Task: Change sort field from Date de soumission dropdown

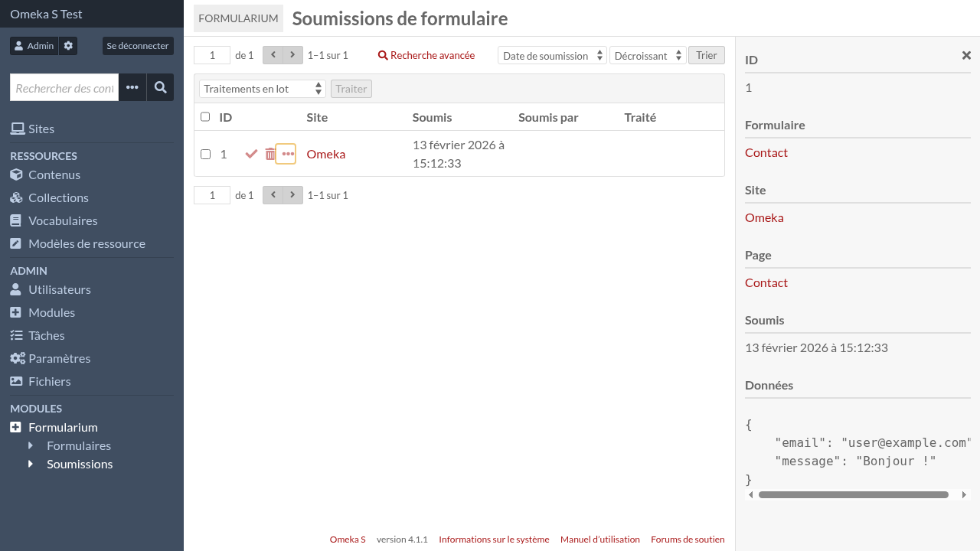Action: [x=551, y=55]
